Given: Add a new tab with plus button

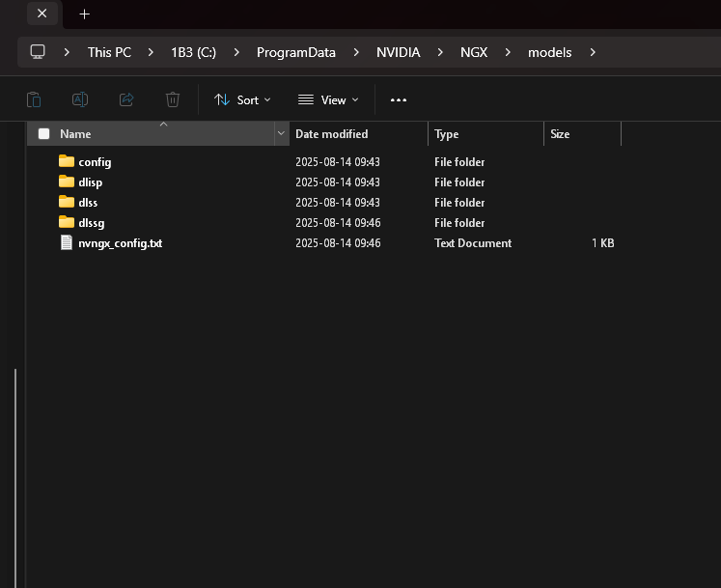Looking at the screenshot, I should [x=84, y=14].
